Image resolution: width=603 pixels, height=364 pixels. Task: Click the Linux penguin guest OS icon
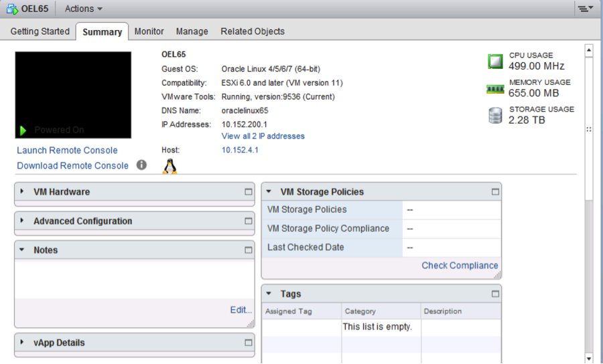click(x=170, y=167)
